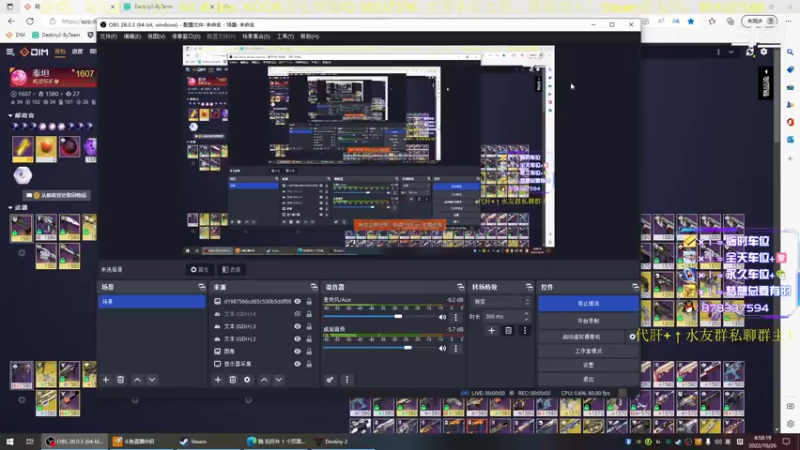Click the 开始录制 button
The width and height of the screenshot is (800, 450).
coord(588,321)
